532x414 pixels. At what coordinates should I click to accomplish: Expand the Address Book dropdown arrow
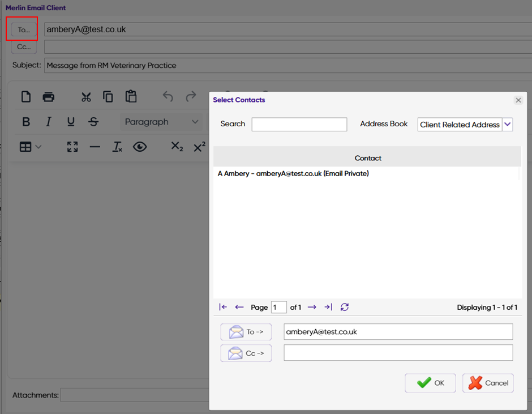pyautogui.click(x=508, y=124)
